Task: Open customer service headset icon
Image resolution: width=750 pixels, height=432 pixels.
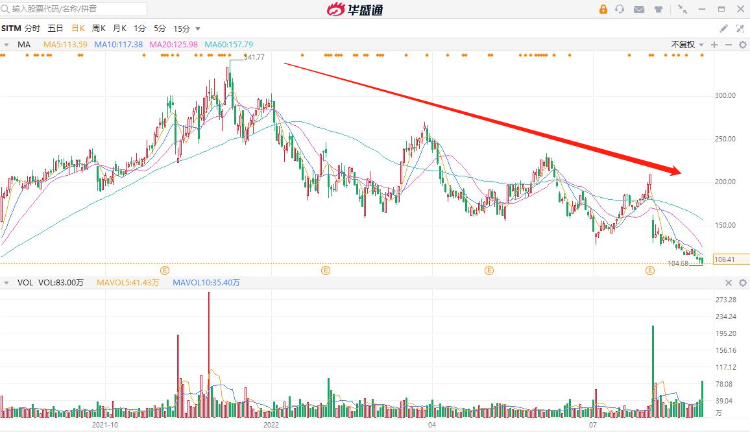Action: (x=621, y=9)
